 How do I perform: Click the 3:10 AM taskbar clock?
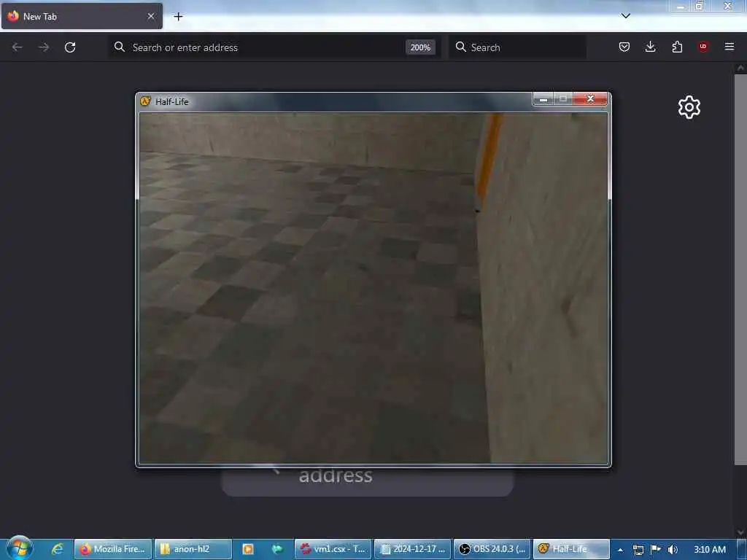pos(710,550)
